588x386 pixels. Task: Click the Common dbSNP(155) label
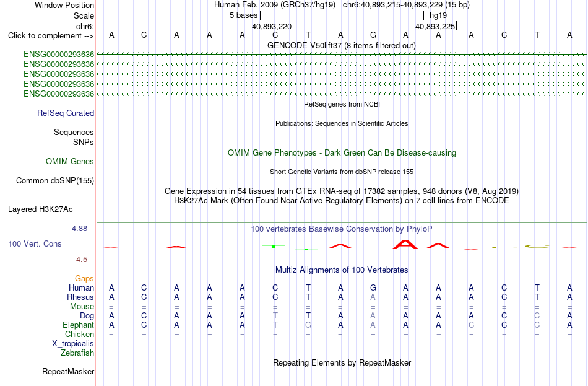coord(54,181)
